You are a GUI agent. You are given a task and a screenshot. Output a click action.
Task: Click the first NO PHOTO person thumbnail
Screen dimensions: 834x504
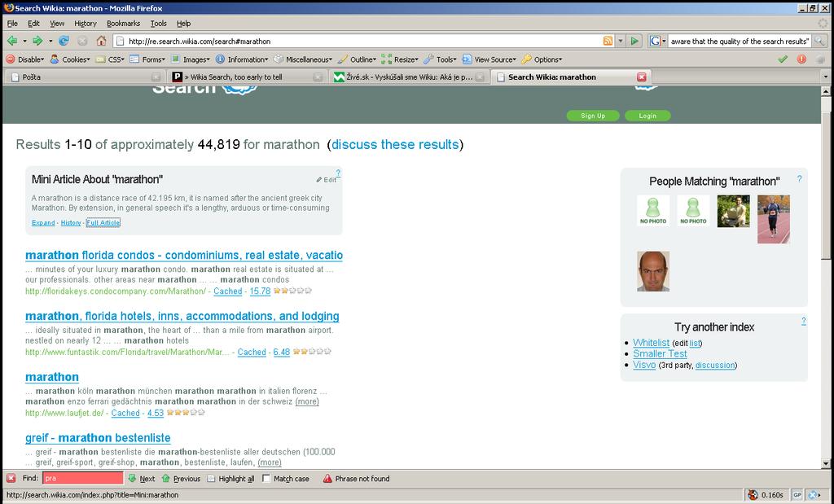click(x=653, y=211)
